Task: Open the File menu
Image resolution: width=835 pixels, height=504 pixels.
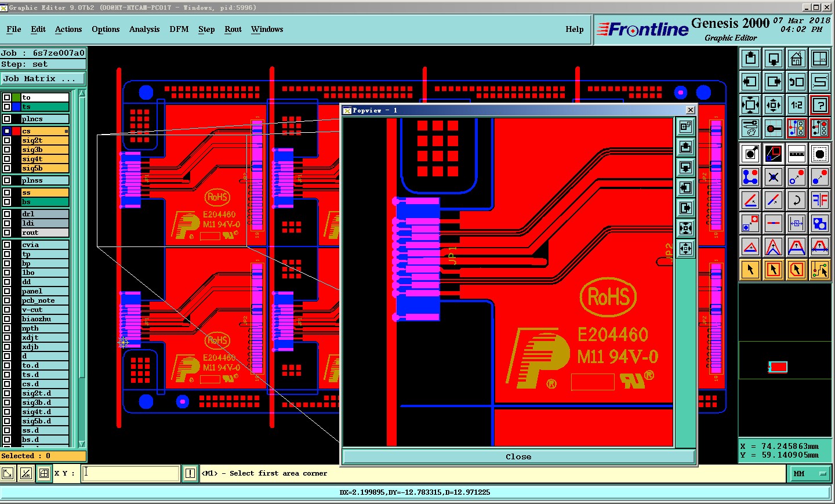Action: (14, 29)
